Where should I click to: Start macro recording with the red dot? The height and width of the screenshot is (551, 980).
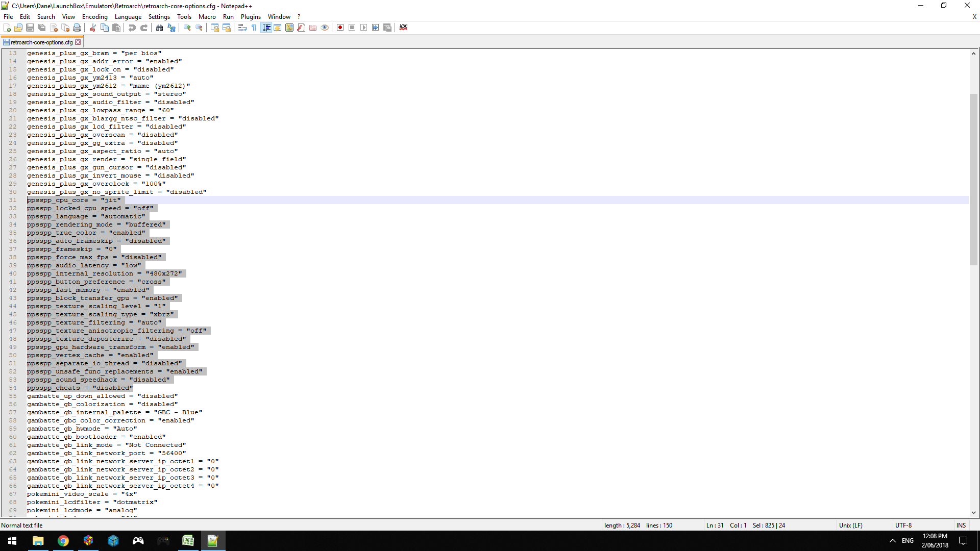click(x=340, y=28)
